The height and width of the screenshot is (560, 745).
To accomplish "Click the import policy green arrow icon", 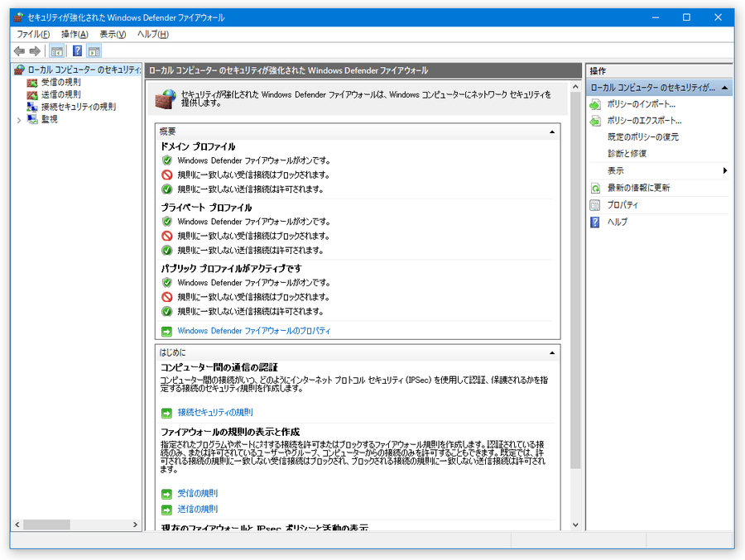I will [x=595, y=105].
